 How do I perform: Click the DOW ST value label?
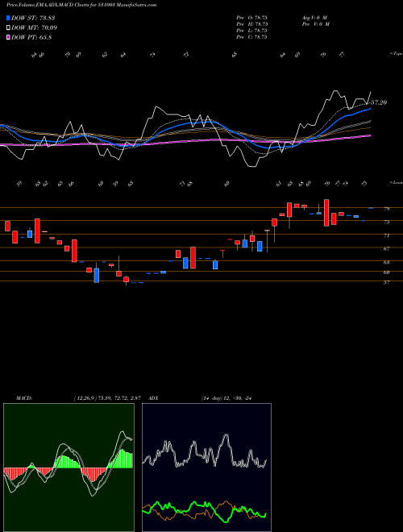pyautogui.click(x=33, y=18)
